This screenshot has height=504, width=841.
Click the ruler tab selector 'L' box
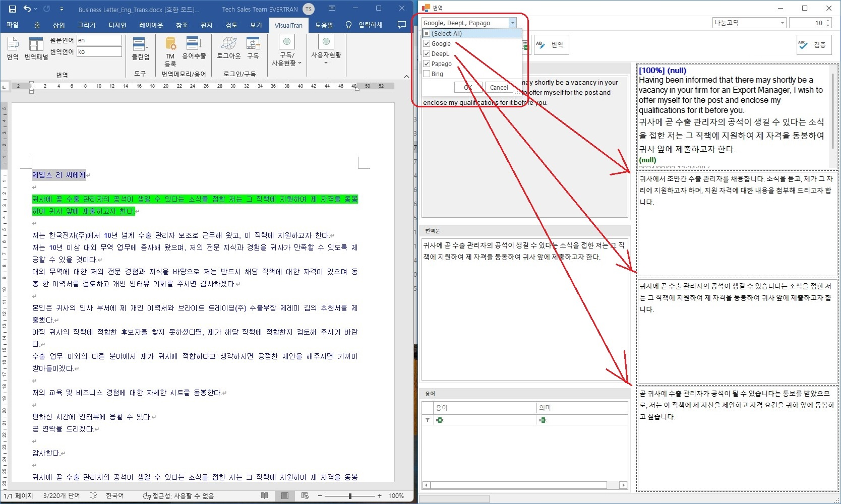(5, 87)
